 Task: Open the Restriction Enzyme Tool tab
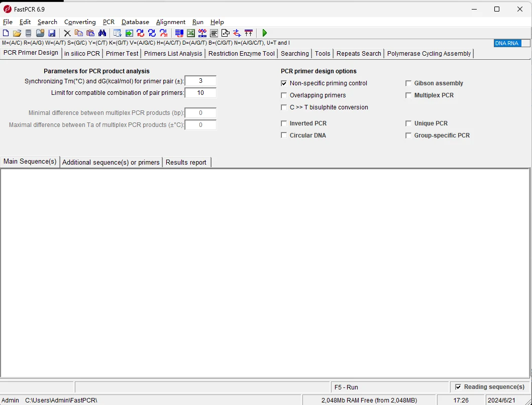242,54
